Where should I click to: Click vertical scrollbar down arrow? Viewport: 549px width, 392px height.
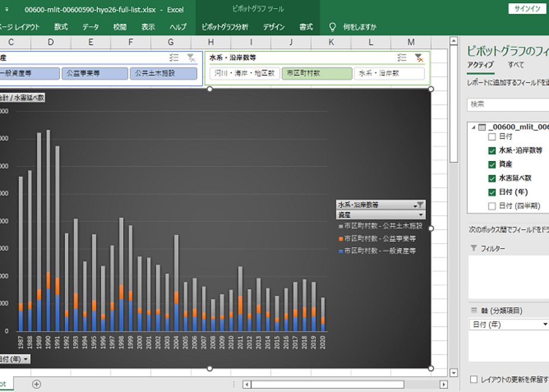click(453, 373)
